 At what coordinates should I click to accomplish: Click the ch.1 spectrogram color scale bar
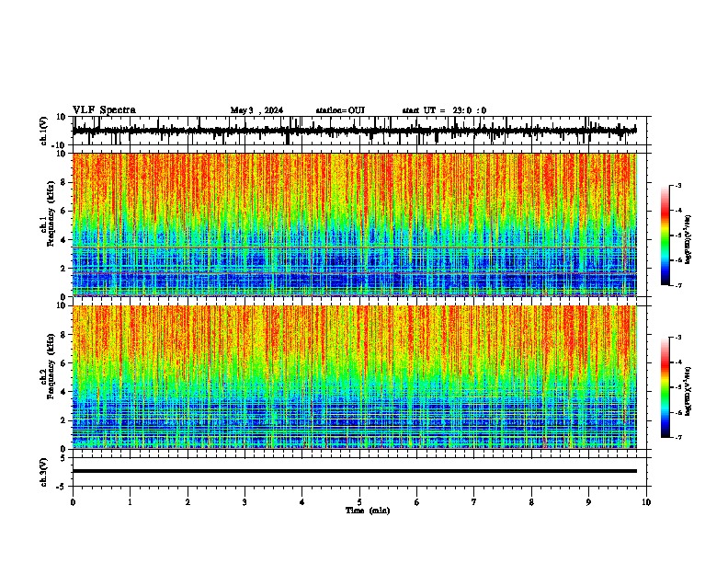(x=665, y=236)
